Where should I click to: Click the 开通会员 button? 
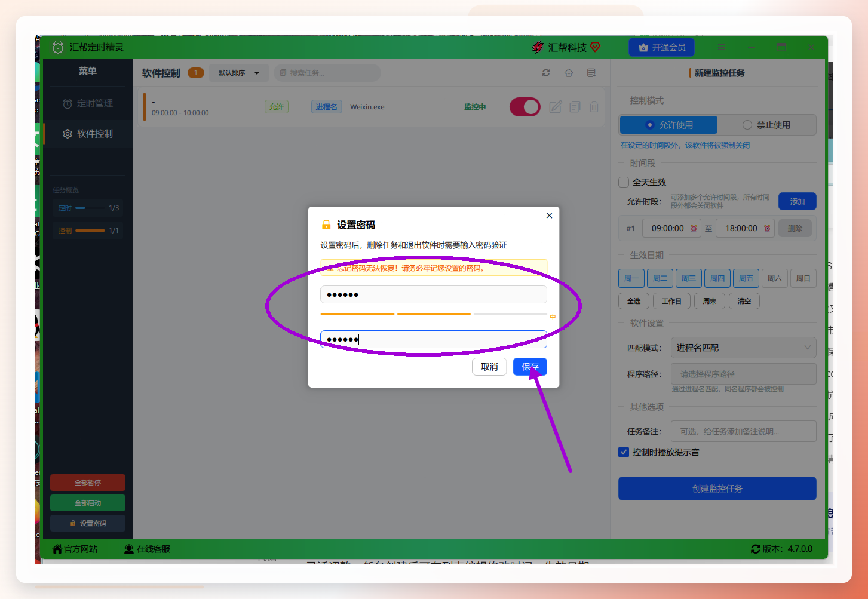tap(662, 47)
